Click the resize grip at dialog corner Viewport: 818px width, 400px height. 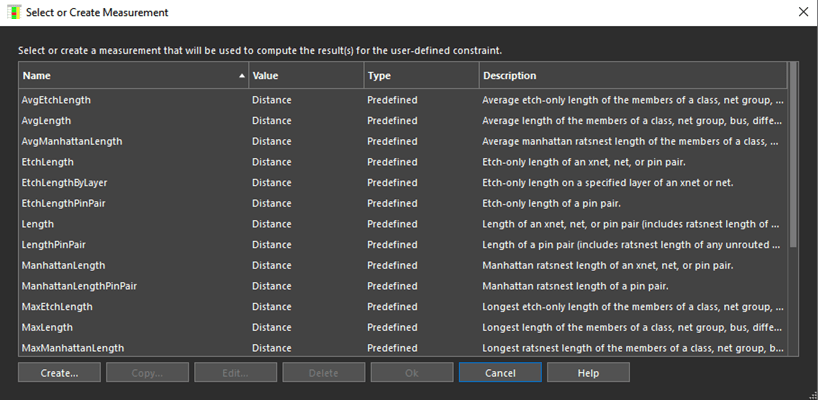pos(812,395)
